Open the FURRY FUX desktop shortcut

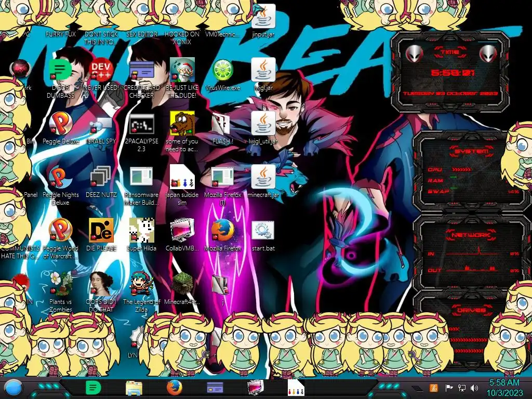[x=60, y=34]
